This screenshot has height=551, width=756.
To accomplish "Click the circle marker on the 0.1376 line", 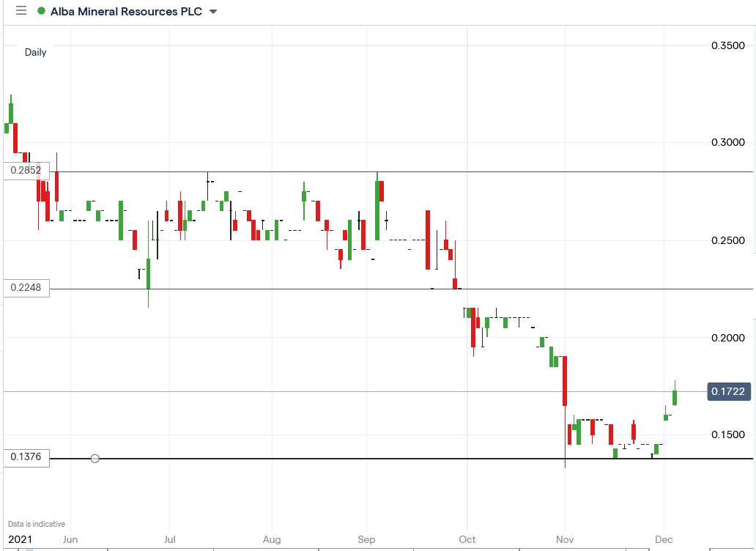I will point(95,458).
